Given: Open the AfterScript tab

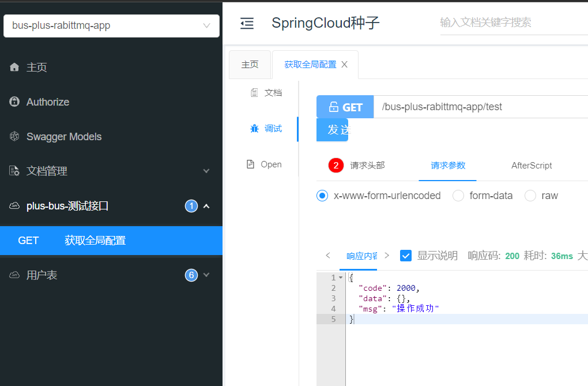Looking at the screenshot, I should [x=532, y=165].
